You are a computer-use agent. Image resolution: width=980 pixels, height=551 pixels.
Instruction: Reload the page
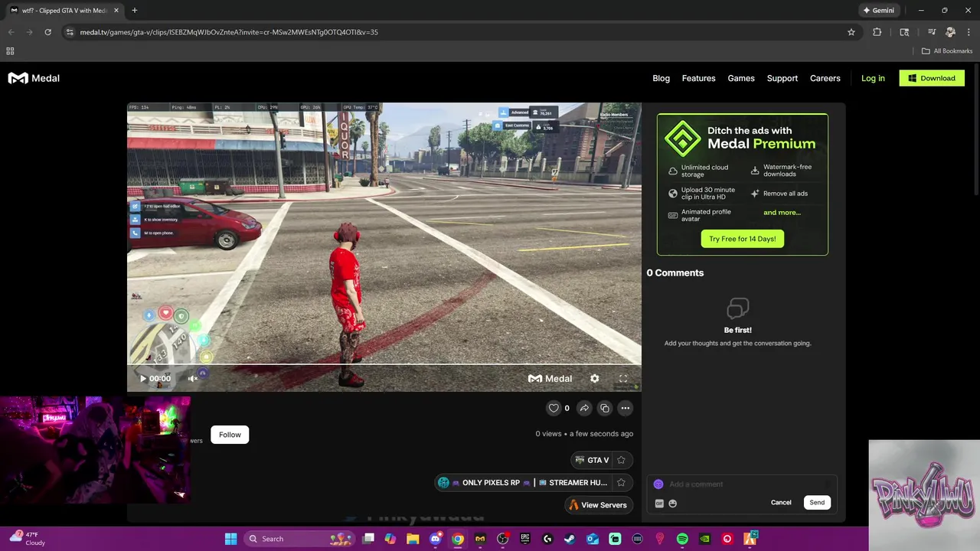[x=47, y=32]
